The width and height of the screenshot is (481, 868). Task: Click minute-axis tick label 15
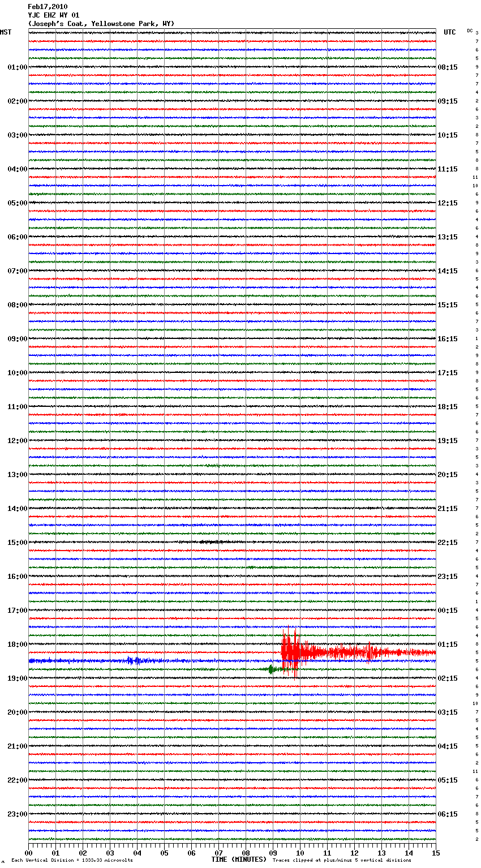(436, 853)
